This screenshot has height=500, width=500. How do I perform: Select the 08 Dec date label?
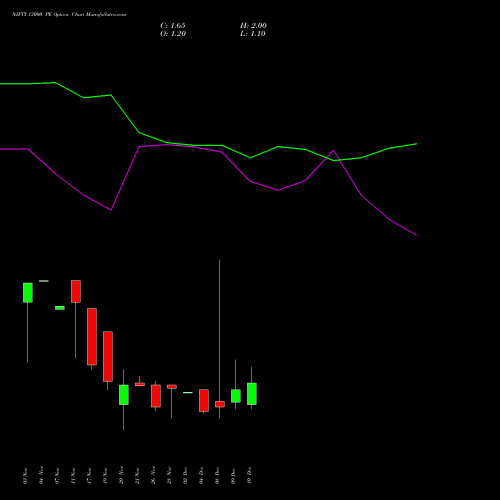[217, 476]
